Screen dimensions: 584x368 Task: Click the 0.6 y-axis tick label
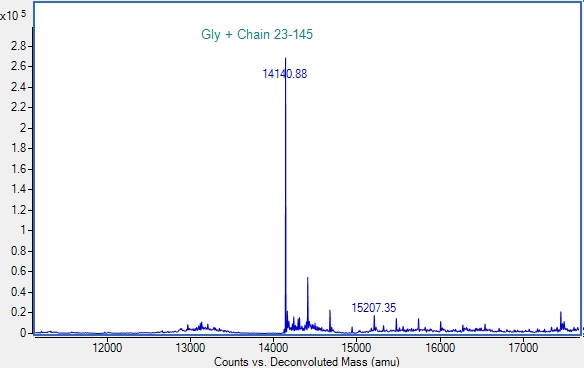[x=19, y=271]
